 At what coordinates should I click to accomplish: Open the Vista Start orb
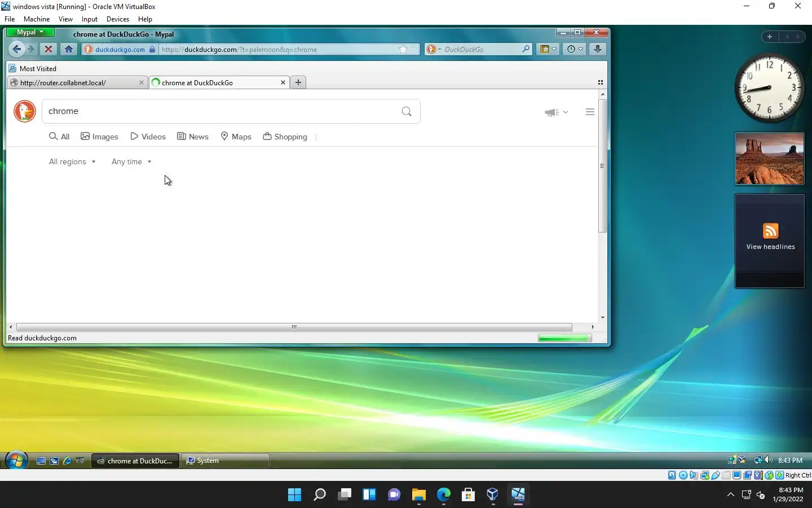tap(16, 461)
